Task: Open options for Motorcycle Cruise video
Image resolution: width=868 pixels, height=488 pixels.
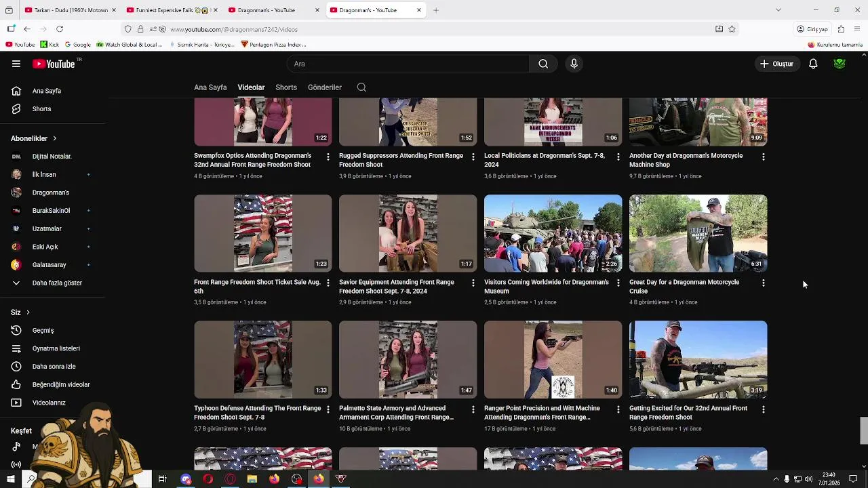Action: coord(764,283)
